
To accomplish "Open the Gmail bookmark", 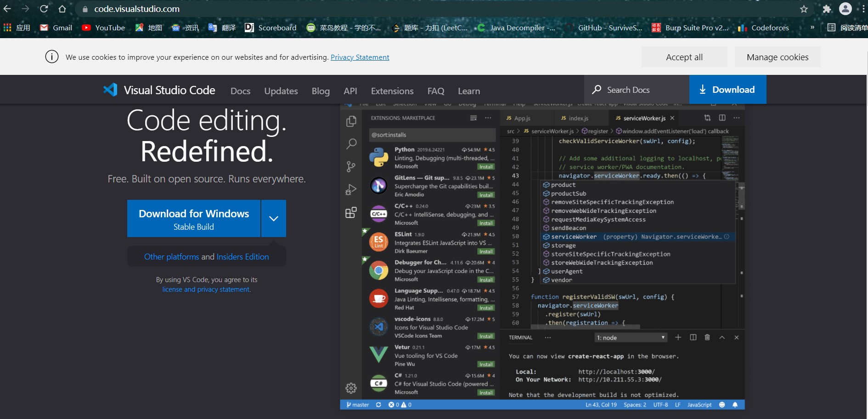I will pos(56,28).
